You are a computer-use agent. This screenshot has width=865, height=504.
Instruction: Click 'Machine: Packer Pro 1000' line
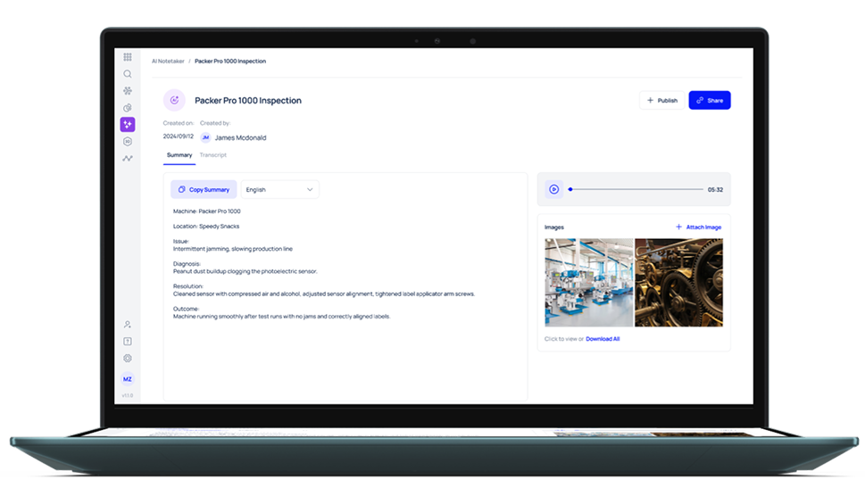tap(207, 211)
